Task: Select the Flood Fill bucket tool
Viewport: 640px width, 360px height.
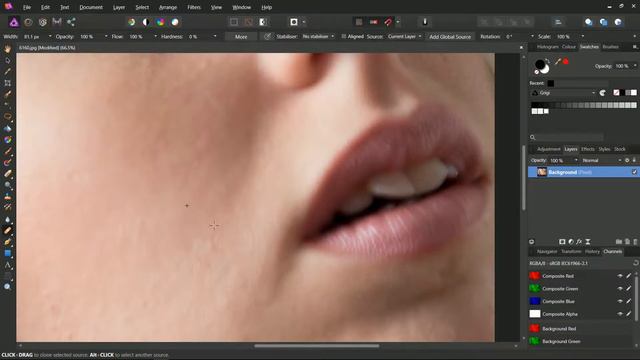Action: click(7, 128)
